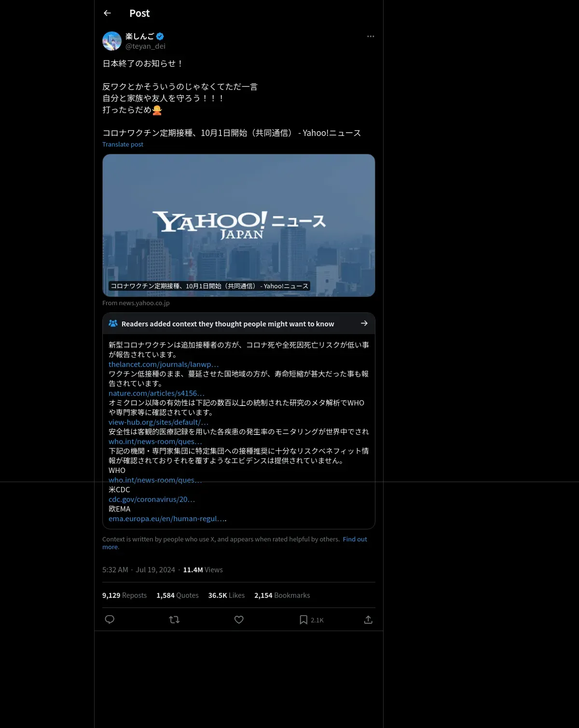Click the repost icon
Image resolution: width=579 pixels, height=728 pixels.
174,620
